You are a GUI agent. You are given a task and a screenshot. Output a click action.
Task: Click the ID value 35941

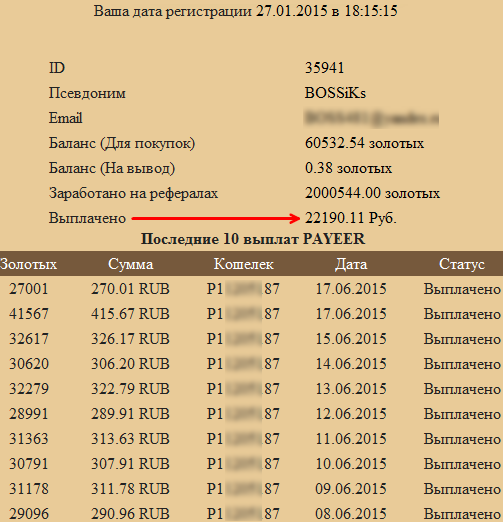324,68
